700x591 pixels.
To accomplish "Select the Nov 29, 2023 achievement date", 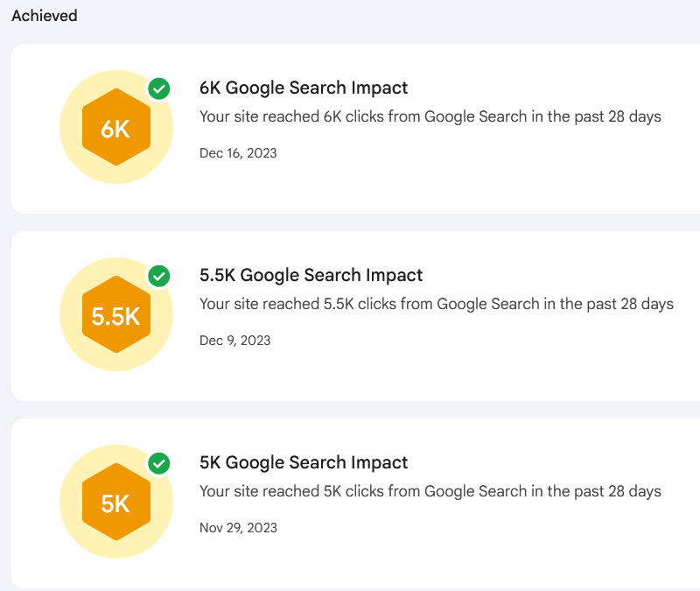I will pos(238,528).
